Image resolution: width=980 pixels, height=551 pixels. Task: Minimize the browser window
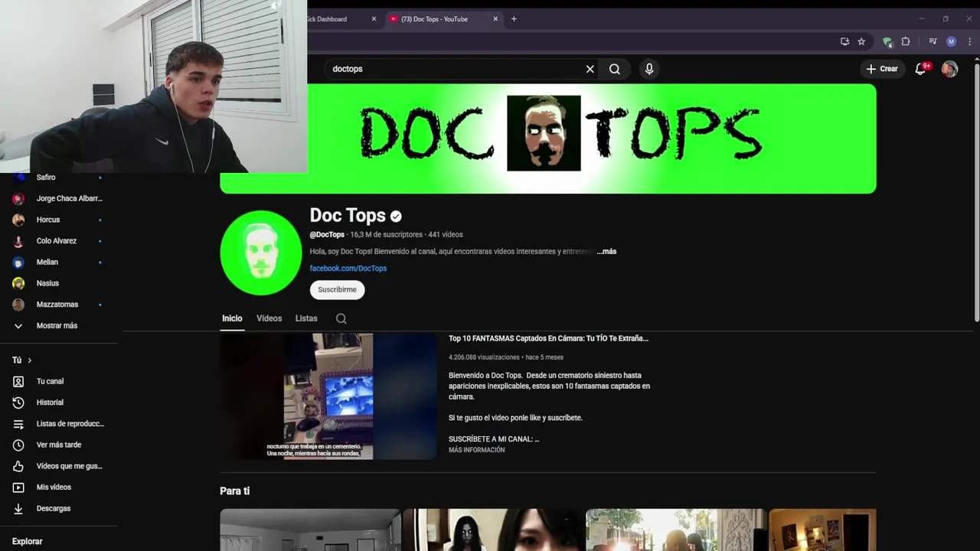pos(922,19)
